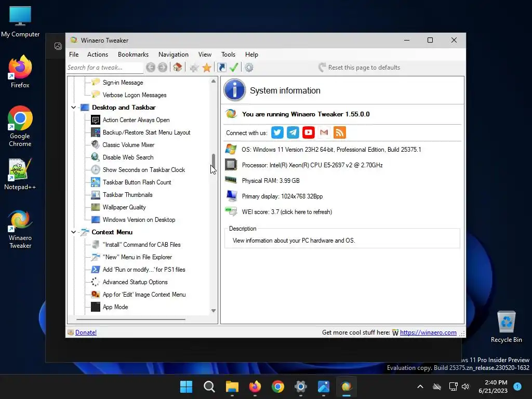Select Disable Web Search tweak
The image size is (532, 399).
coord(128,157)
